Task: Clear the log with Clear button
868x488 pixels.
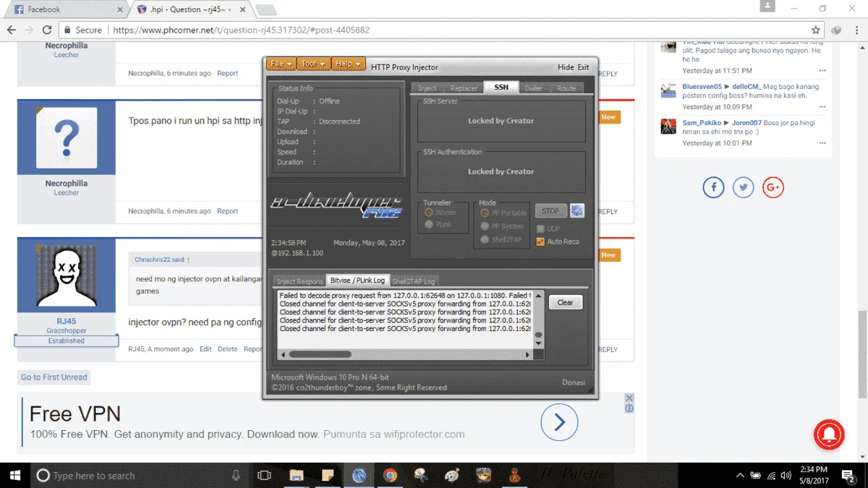Action: click(x=566, y=302)
